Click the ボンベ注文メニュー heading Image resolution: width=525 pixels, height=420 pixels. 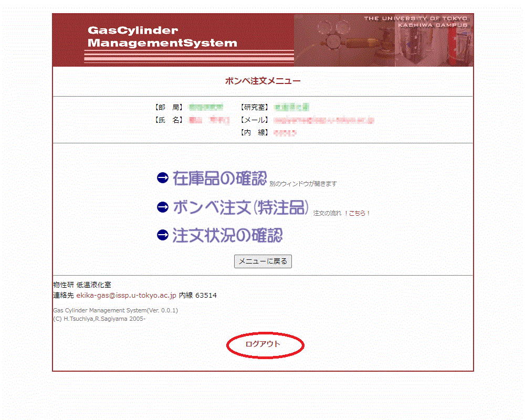pyautogui.click(x=263, y=81)
